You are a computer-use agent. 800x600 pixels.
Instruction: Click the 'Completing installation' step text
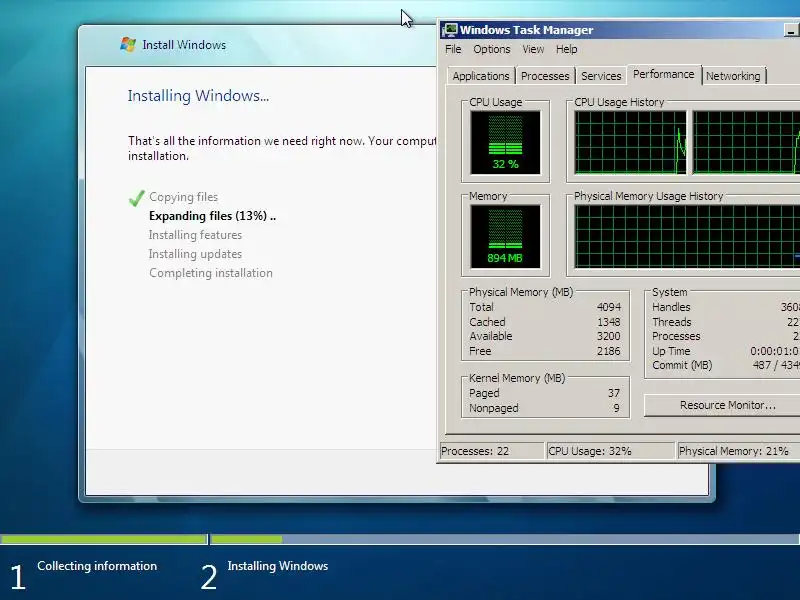(x=211, y=273)
